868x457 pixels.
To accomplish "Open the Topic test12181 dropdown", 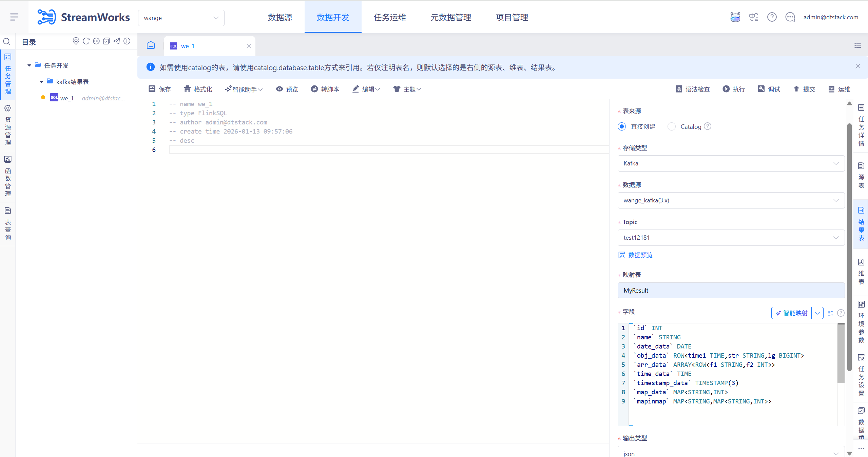I will pos(731,238).
